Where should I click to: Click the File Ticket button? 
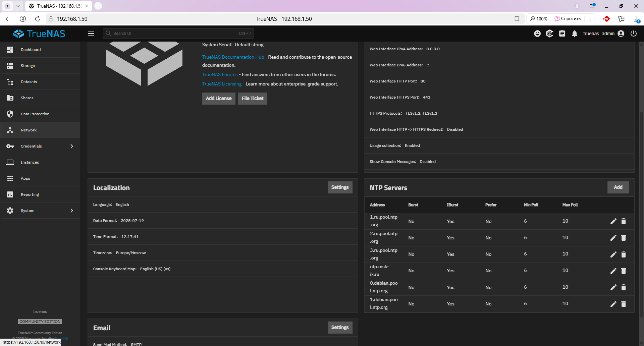coord(253,99)
